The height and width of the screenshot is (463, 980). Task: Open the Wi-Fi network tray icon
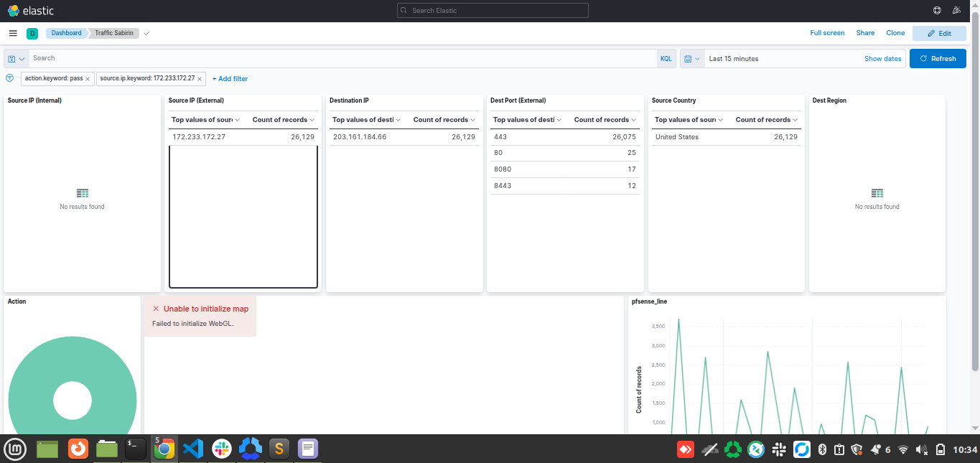[903, 450]
